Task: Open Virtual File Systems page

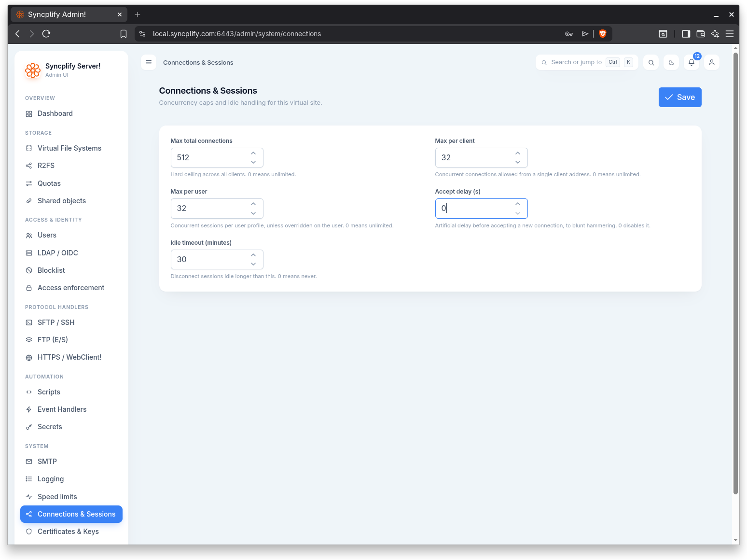Action: [71, 148]
